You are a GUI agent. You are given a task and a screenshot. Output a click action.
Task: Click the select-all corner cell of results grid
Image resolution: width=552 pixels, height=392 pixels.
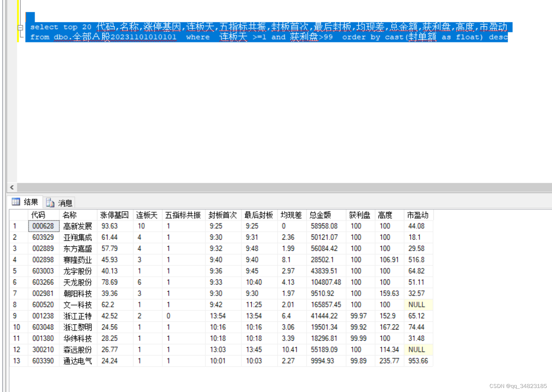(x=19, y=215)
